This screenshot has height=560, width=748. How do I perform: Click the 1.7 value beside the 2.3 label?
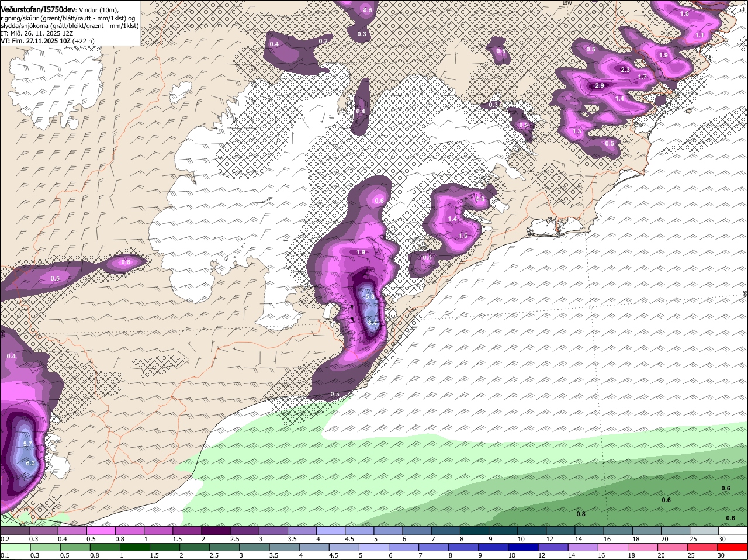[643, 77]
